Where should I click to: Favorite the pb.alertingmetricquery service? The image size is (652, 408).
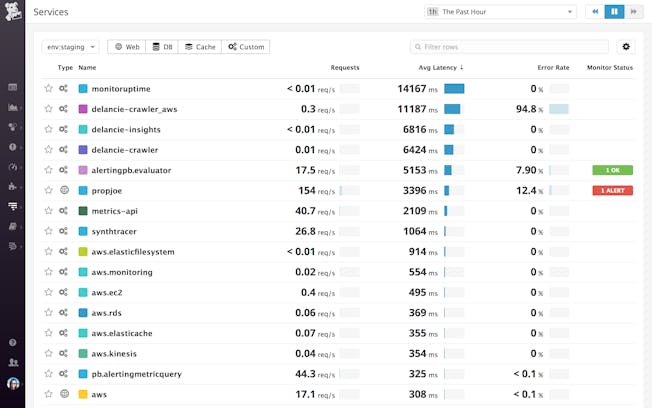(49, 374)
